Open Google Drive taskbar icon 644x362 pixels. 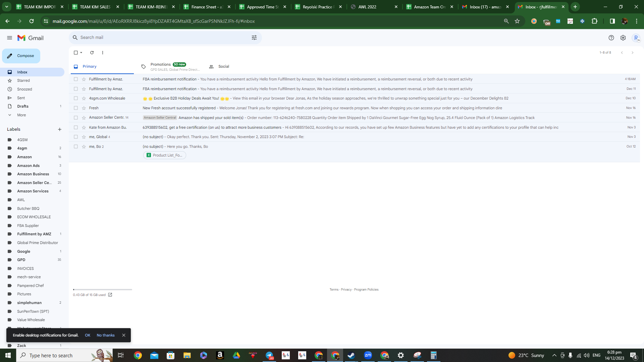point(236,355)
